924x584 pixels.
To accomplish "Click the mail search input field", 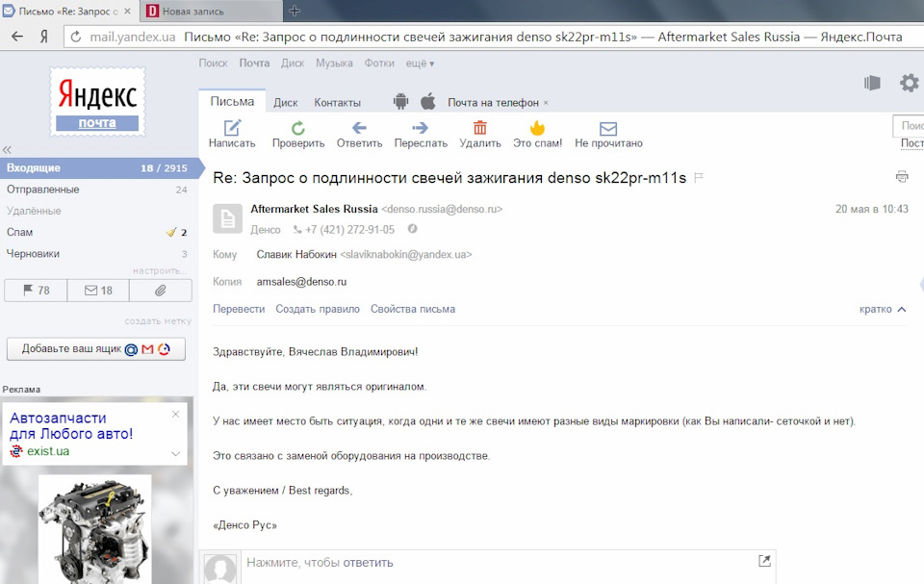I will (908, 125).
